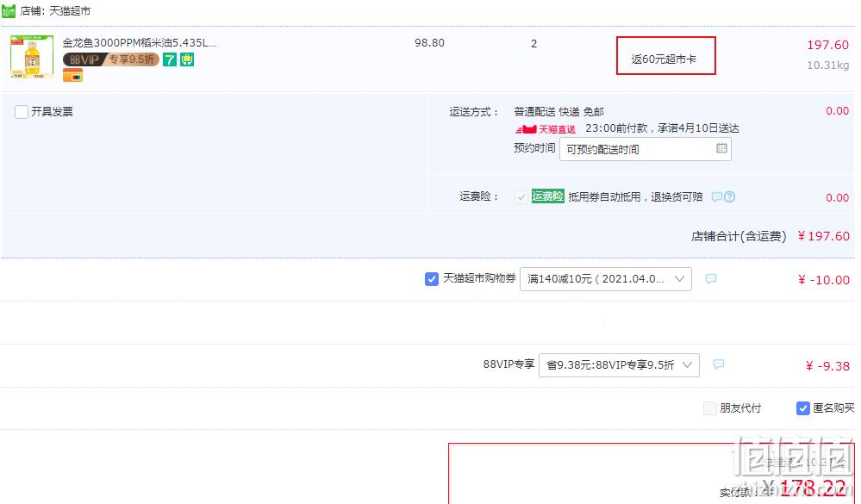Expand the 88VIP专享9.5折 discount dropdown

tap(620, 365)
